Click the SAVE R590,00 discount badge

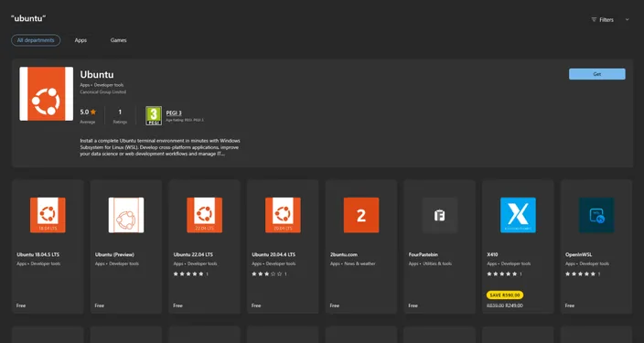click(505, 295)
